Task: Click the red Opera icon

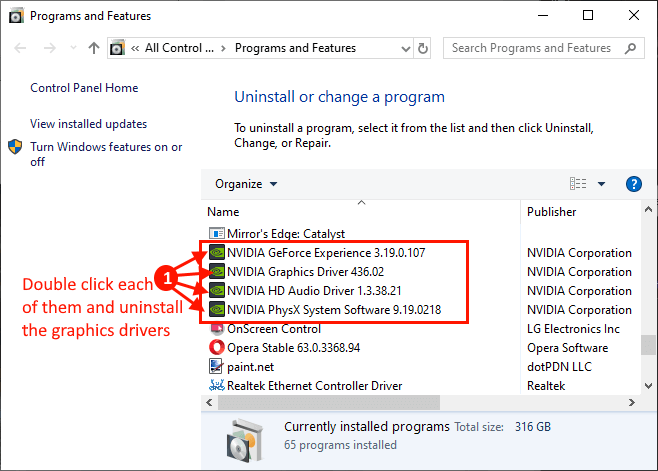Action: tap(217, 347)
